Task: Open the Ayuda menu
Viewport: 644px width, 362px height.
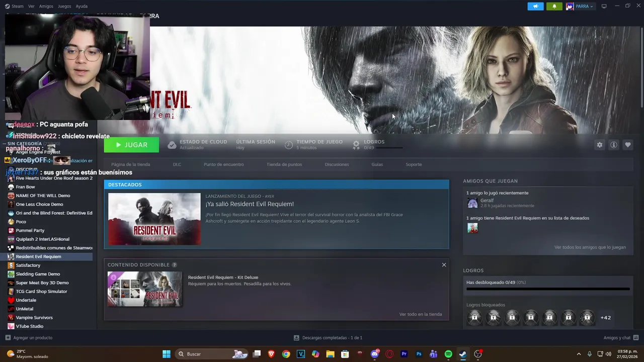Action: tap(82, 6)
